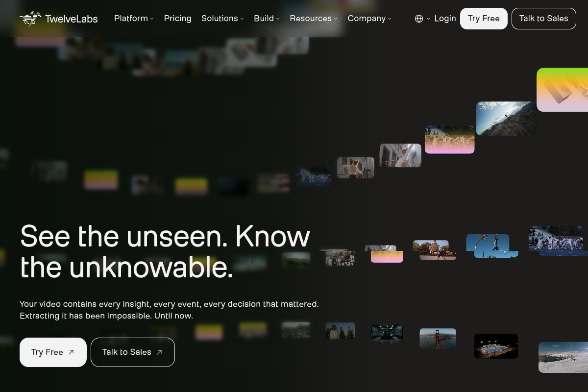Viewport: 588px width, 392px height.
Task: Select the green-to-pink gradient card
Action: tap(562, 90)
